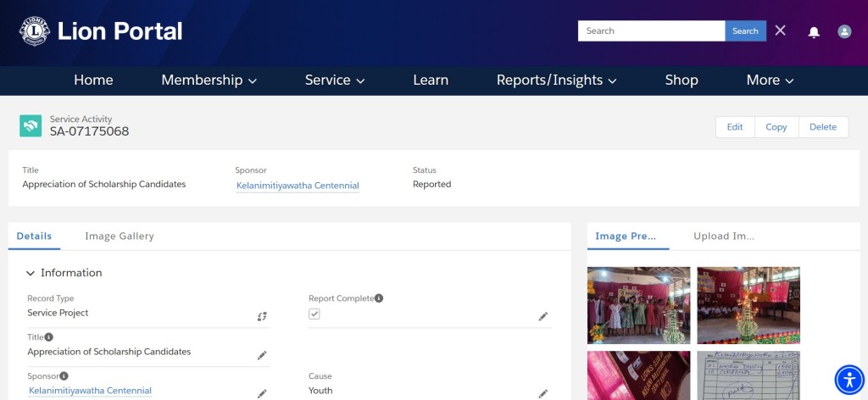Open the Learn page
Image resolution: width=868 pixels, height=400 pixels.
431,81
